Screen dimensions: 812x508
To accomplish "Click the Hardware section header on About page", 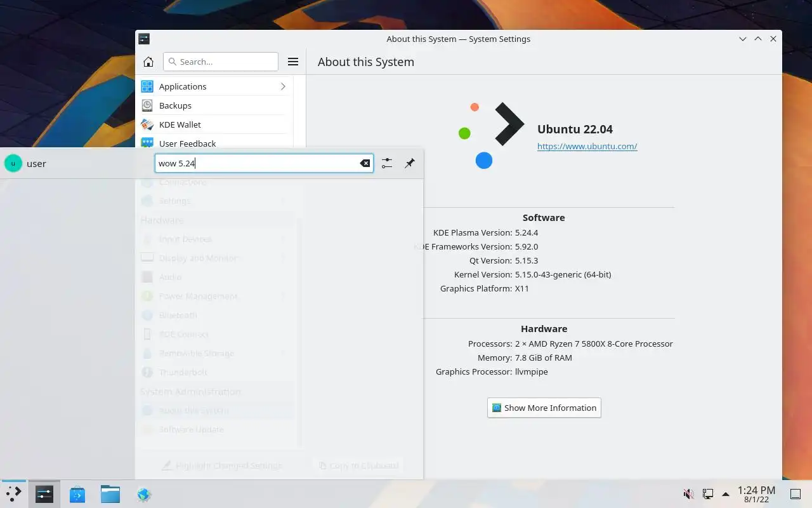I will (x=544, y=328).
